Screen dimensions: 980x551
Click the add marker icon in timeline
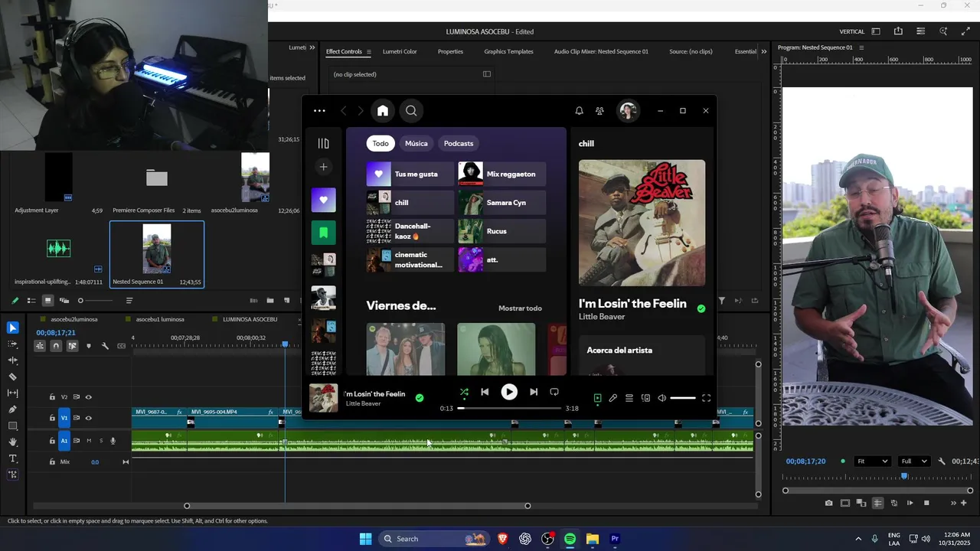click(89, 346)
